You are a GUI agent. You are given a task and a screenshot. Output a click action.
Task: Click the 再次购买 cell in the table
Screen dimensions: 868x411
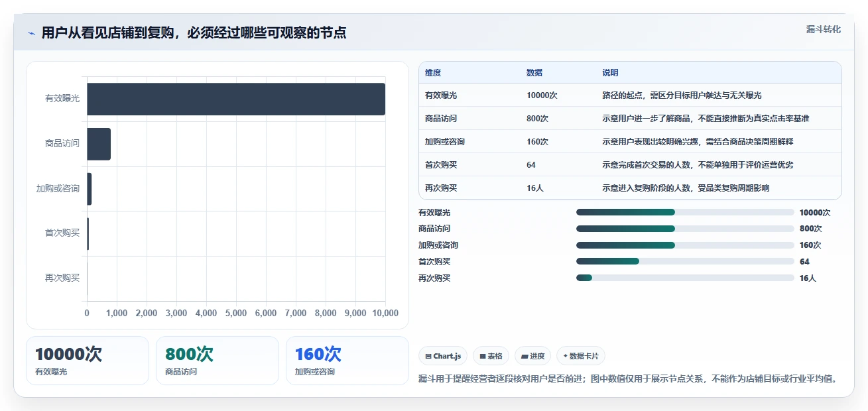(x=441, y=188)
